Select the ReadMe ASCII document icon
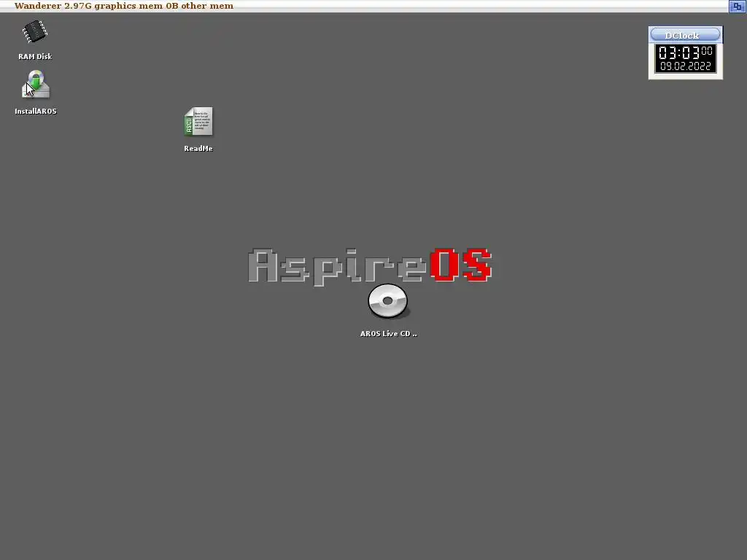747x560 pixels. (198, 121)
